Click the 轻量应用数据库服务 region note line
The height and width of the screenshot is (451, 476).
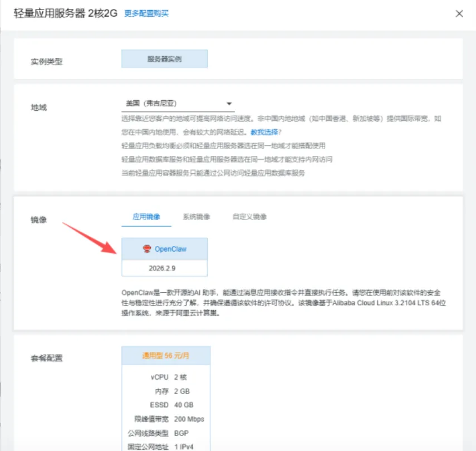(227, 159)
